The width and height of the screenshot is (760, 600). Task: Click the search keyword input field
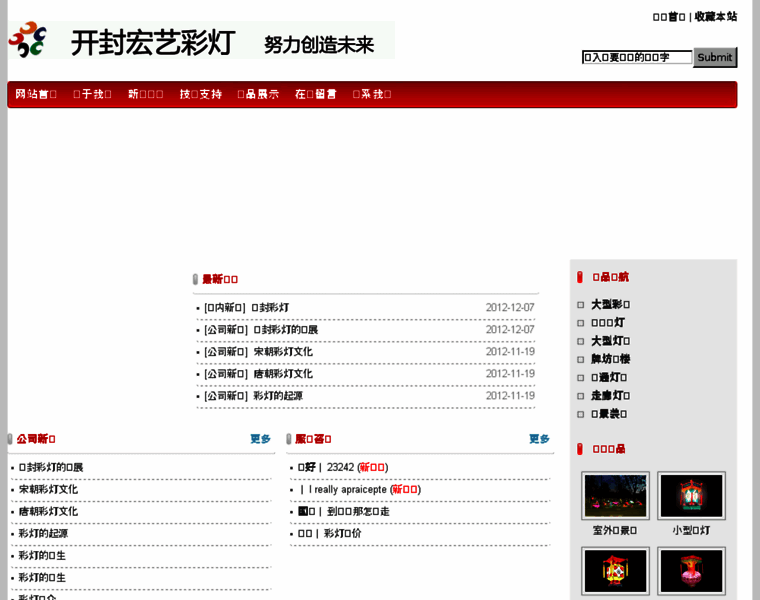[636, 58]
